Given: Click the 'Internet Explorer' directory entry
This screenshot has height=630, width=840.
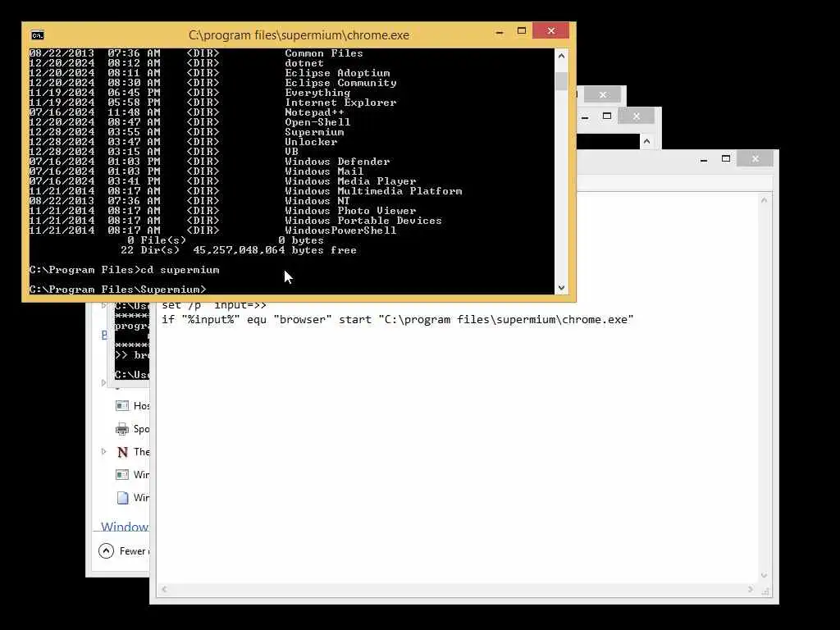Looking at the screenshot, I should point(340,103).
